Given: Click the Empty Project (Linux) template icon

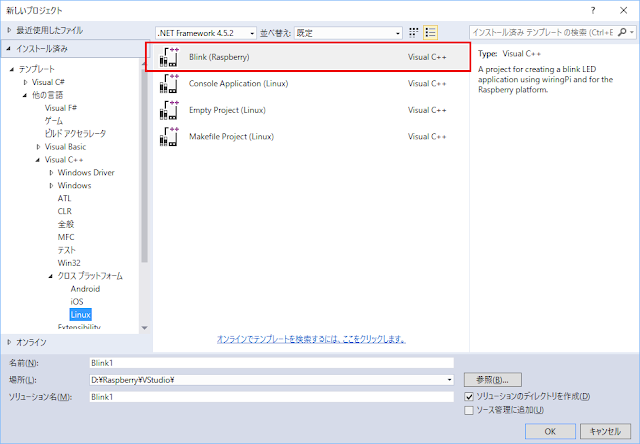Looking at the screenshot, I should coord(169,110).
